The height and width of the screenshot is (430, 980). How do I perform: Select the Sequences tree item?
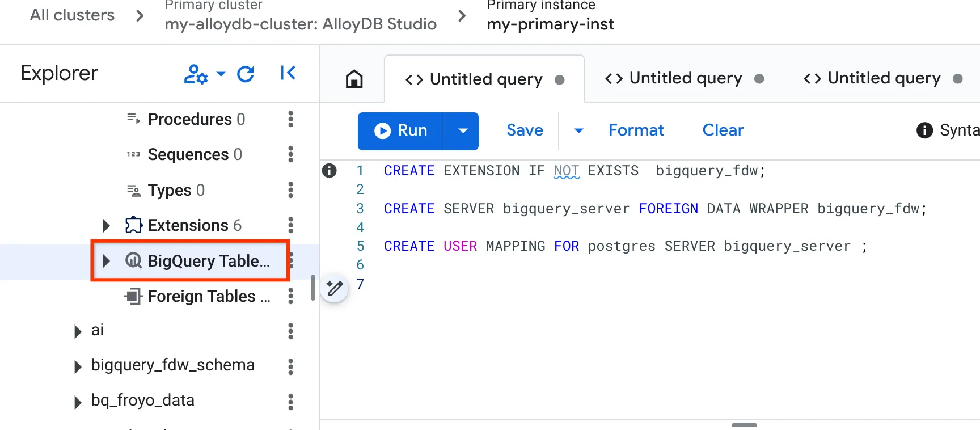[x=195, y=154]
